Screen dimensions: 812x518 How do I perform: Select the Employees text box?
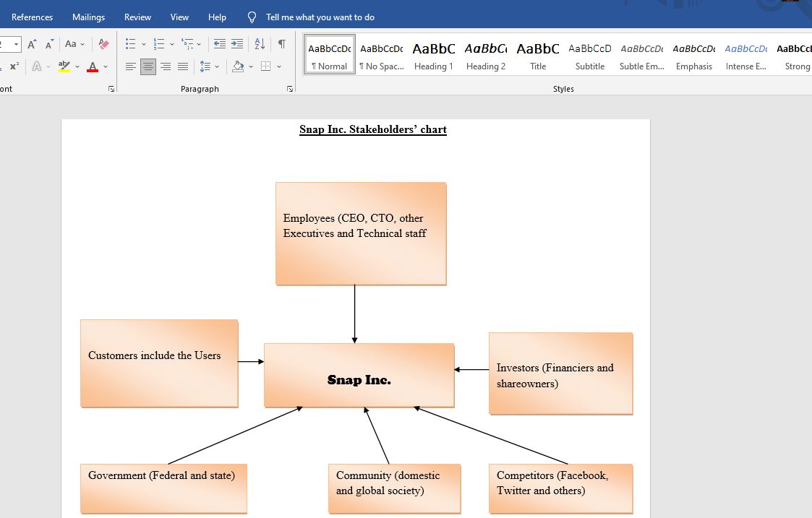pos(361,233)
